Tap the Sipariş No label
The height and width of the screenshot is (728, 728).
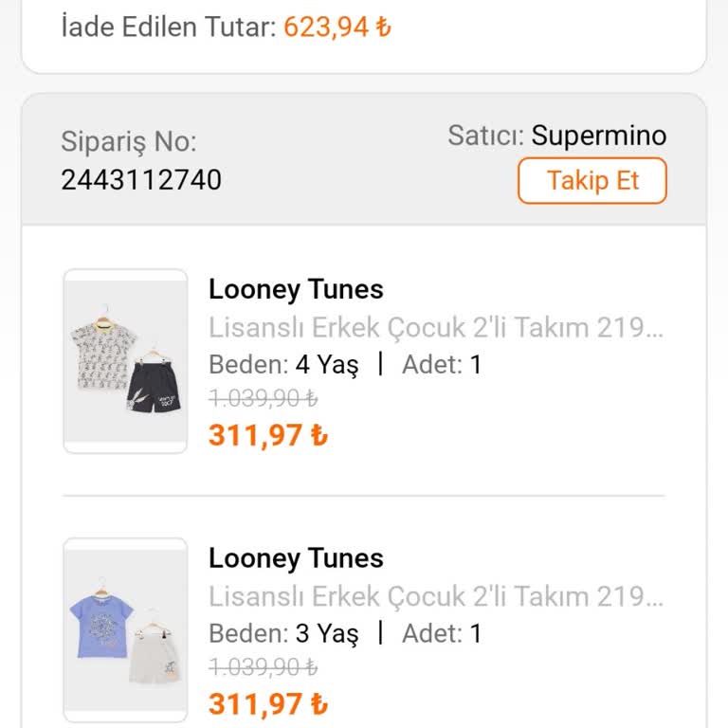[129, 142]
